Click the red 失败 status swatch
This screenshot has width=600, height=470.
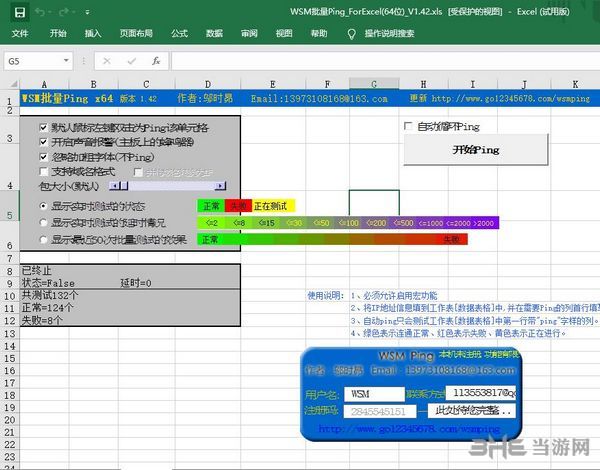(x=238, y=206)
